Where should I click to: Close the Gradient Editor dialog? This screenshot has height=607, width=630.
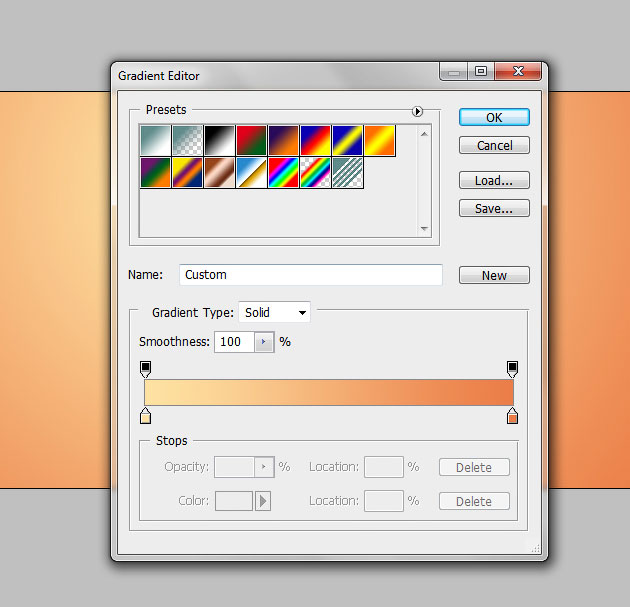click(518, 72)
